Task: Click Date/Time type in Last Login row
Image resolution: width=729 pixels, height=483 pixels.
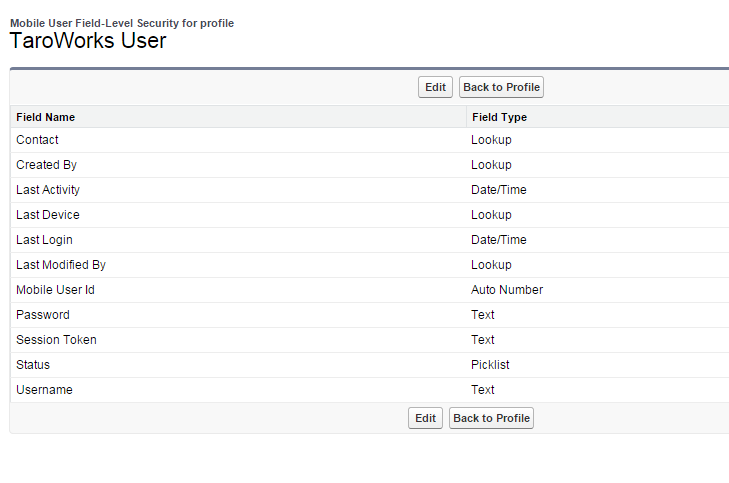Action: pyautogui.click(x=499, y=240)
